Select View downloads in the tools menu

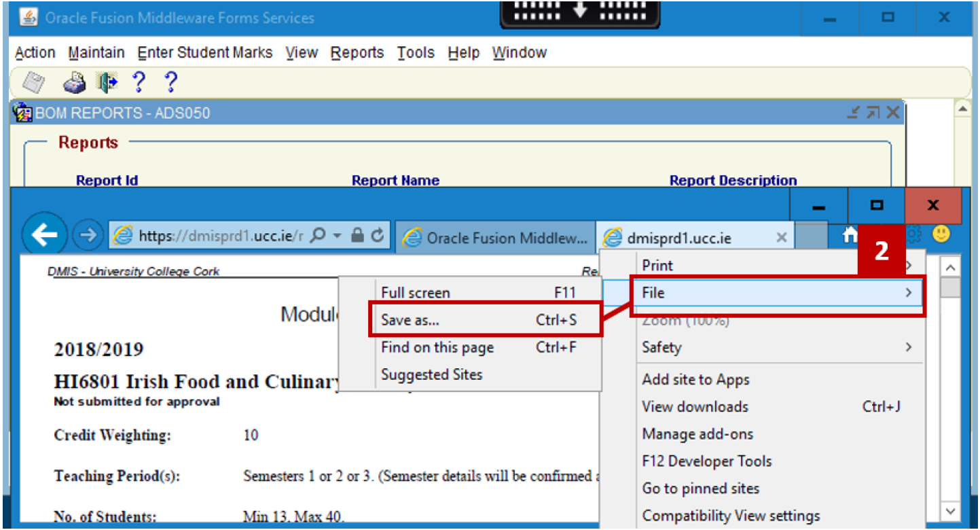pos(695,407)
